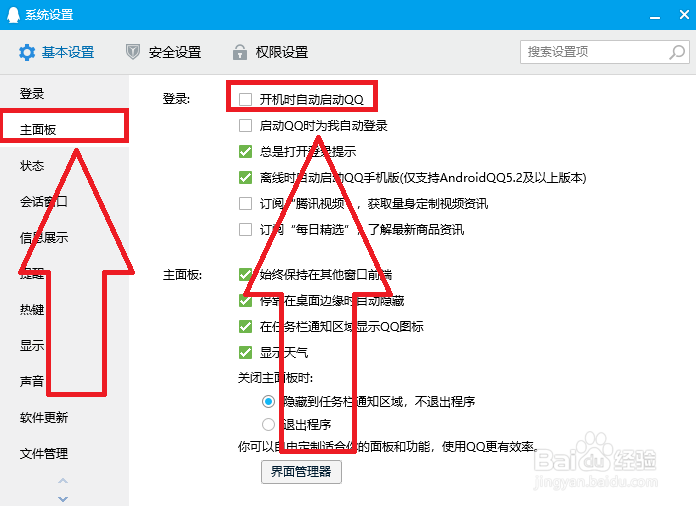Select 文件管理 in the sidebar
Screen dimensions: 696x506
(x=44, y=453)
